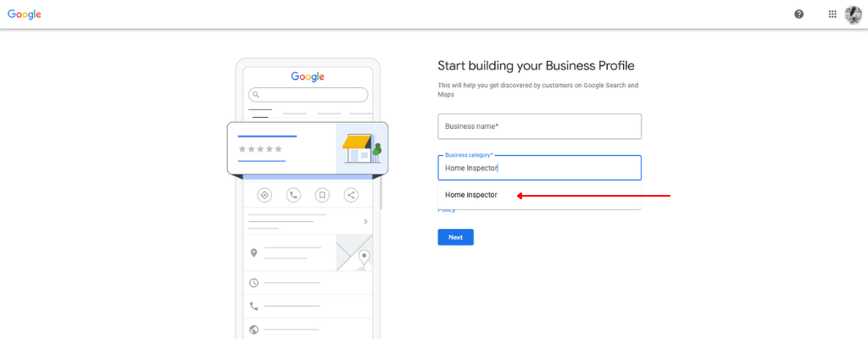Click the five-star rating in mockup card
Viewport: 868px width, 339px height.
pos(260,149)
